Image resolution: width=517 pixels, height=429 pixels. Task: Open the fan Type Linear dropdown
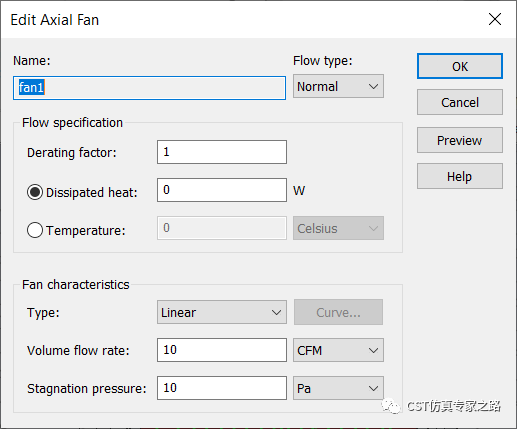click(x=222, y=312)
